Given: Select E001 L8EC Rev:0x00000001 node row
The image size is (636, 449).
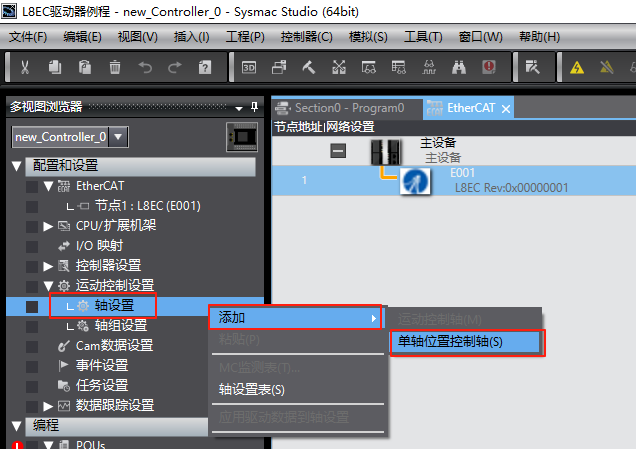Looking at the screenshot, I should [453, 180].
